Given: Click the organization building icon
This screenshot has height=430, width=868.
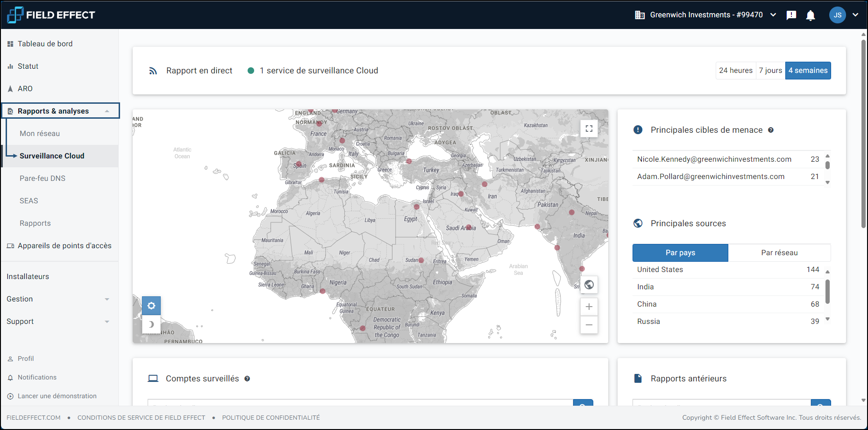Looking at the screenshot, I should pos(640,15).
